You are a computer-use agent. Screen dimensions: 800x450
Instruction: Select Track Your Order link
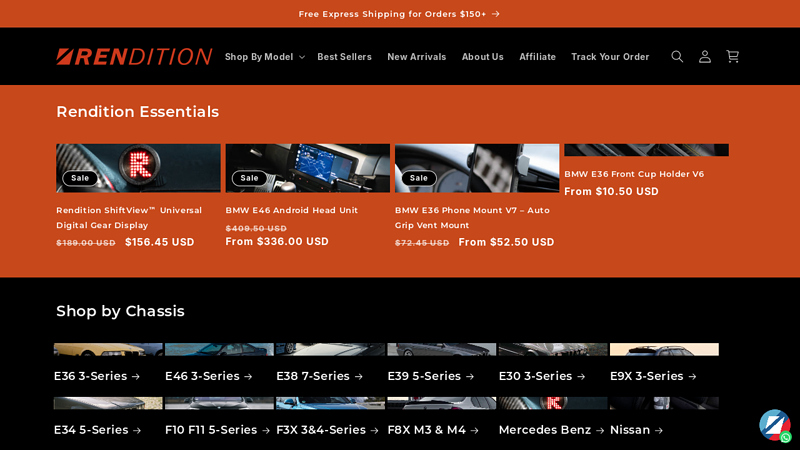pos(610,57)
